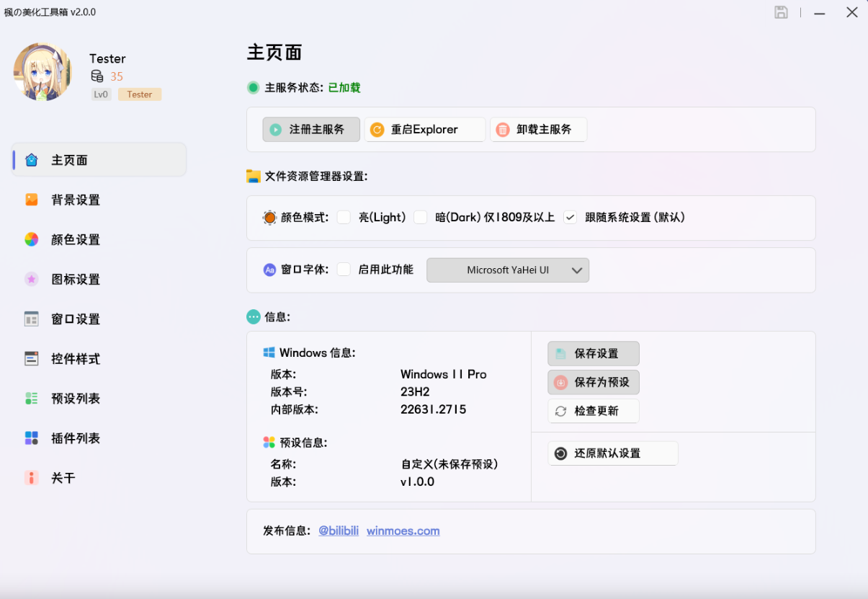The height and width of the screenshot is (599, 868).
Task: Open 图标设置 in the sidebar
Action: click(99, 279)
